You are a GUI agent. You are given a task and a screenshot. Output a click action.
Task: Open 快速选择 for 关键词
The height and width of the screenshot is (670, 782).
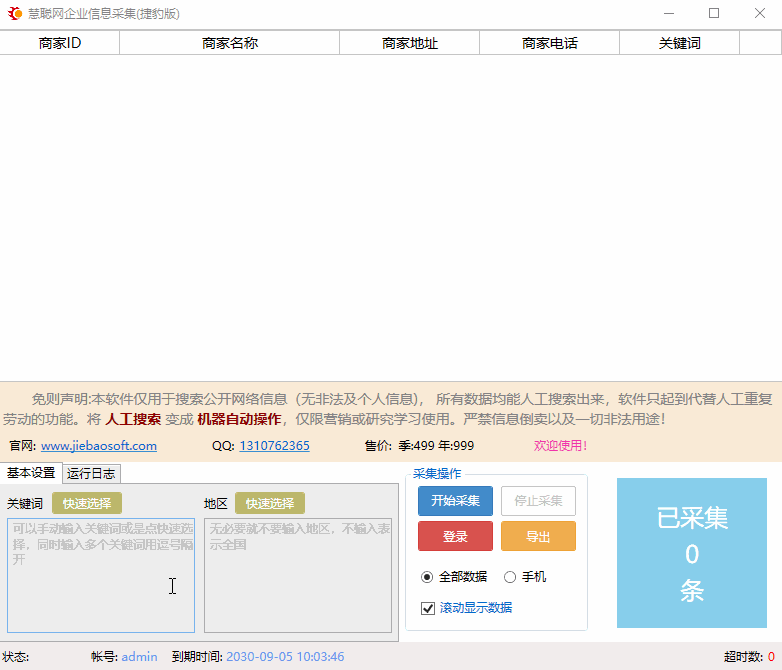coord(87,503)
